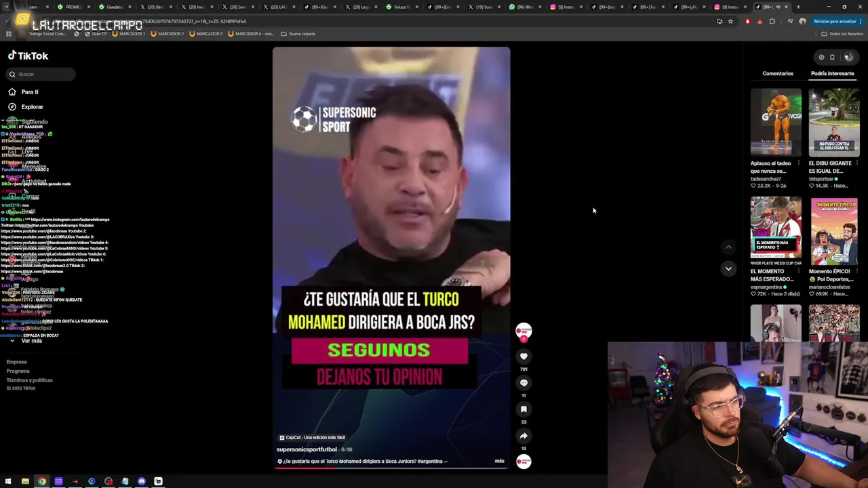The height and width of the screenshot is (488, 868).
Task: Open comments with speech bubble icon
Action: (524, 383)
